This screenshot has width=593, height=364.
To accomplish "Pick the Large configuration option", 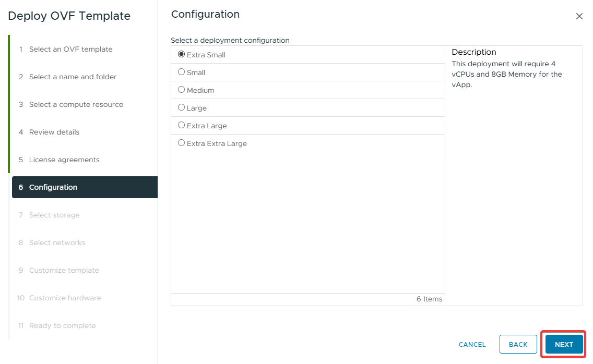I will [x=182, y=107].
